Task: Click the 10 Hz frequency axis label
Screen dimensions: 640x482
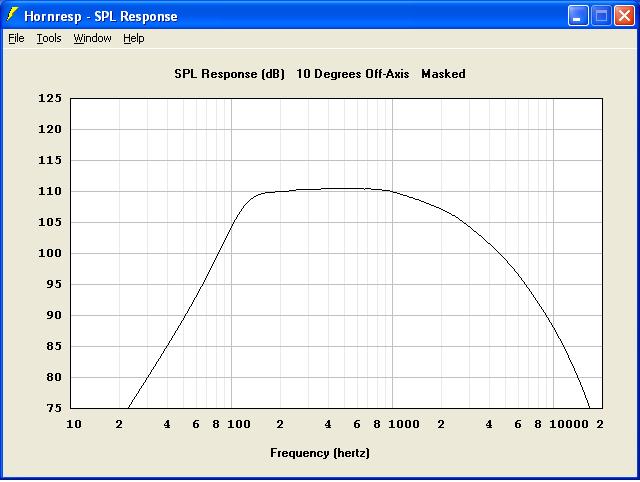Action: pyautogui.click(x=74, y=424)
